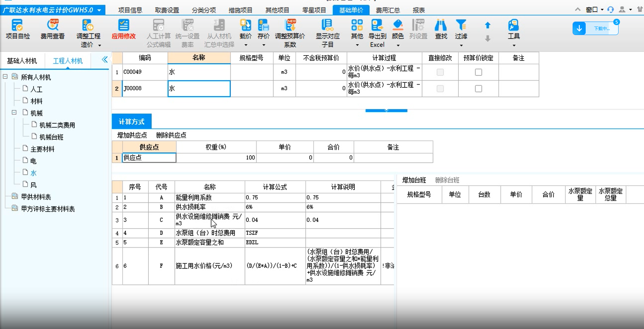Image resolution: width=644 pixels, height=329 pixels.
Task: Switch to the 取费设置 tab
Action: point(167,10)
